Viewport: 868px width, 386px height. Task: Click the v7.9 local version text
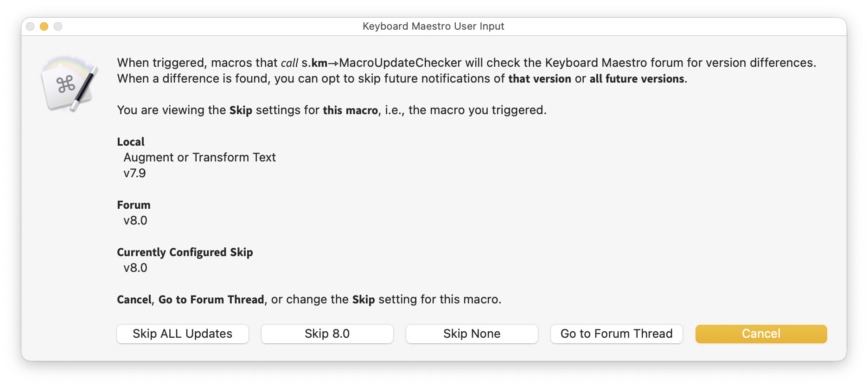click(x=134, y=174)
